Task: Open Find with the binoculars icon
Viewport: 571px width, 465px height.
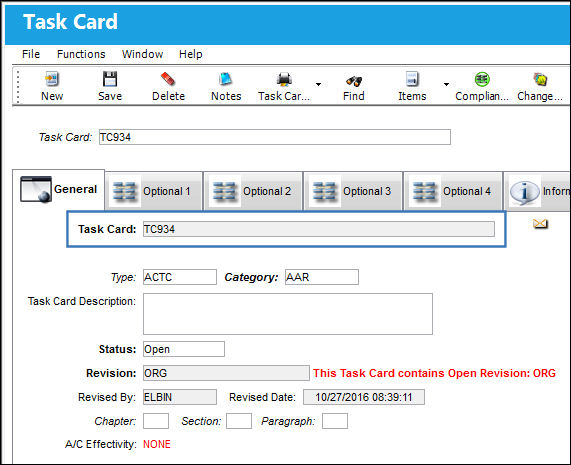Action: (354, 81)
